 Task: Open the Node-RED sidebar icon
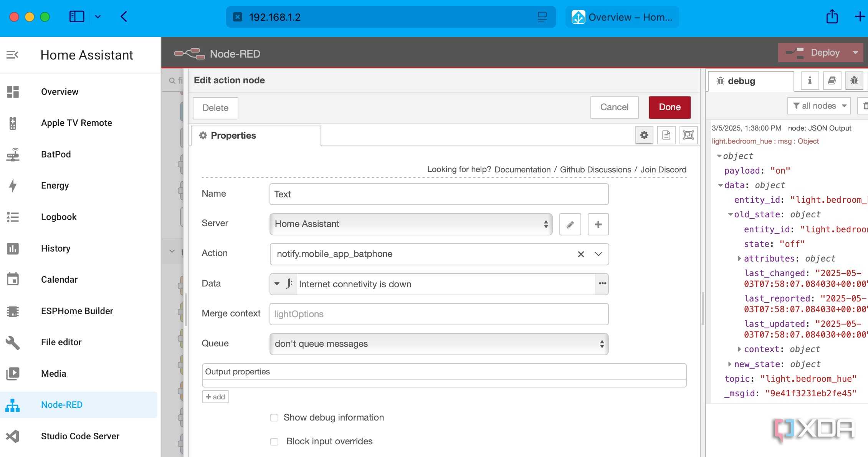(x=13, y=405)
